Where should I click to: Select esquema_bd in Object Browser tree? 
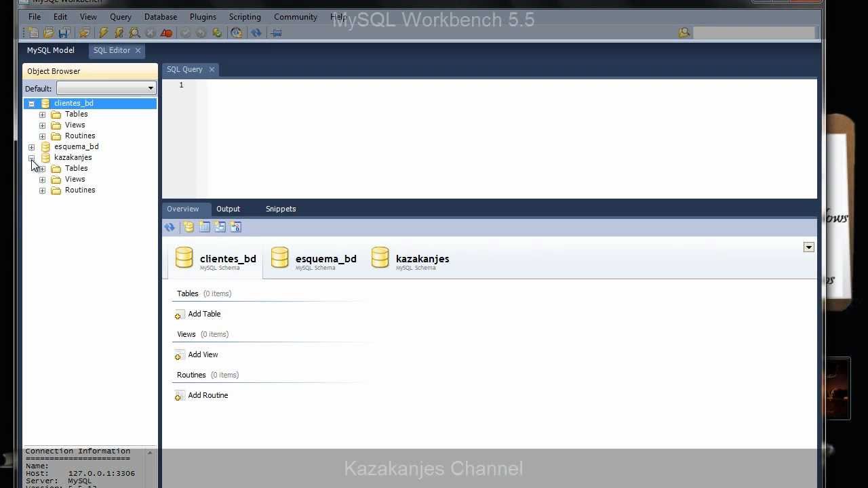[x=76, y=146]
